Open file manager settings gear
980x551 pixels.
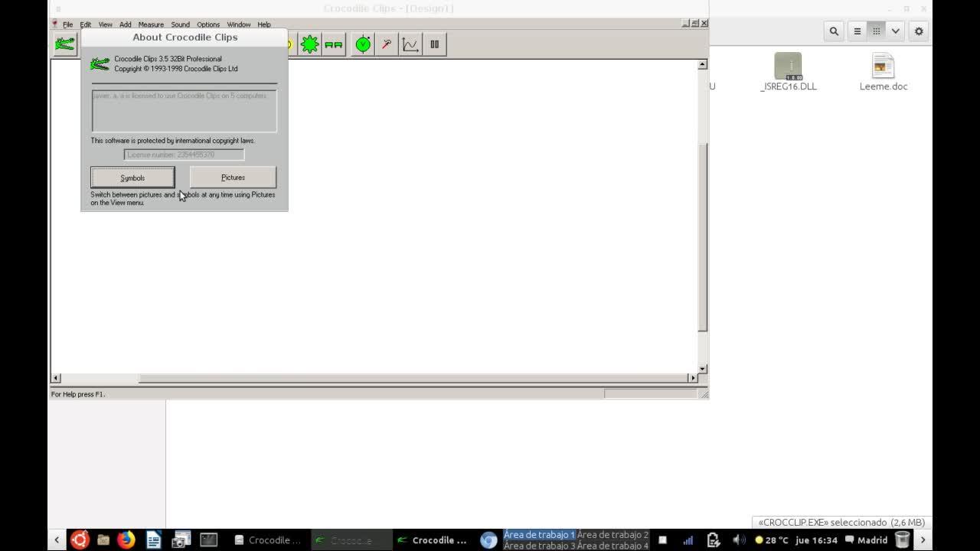[x=919, y=31]
